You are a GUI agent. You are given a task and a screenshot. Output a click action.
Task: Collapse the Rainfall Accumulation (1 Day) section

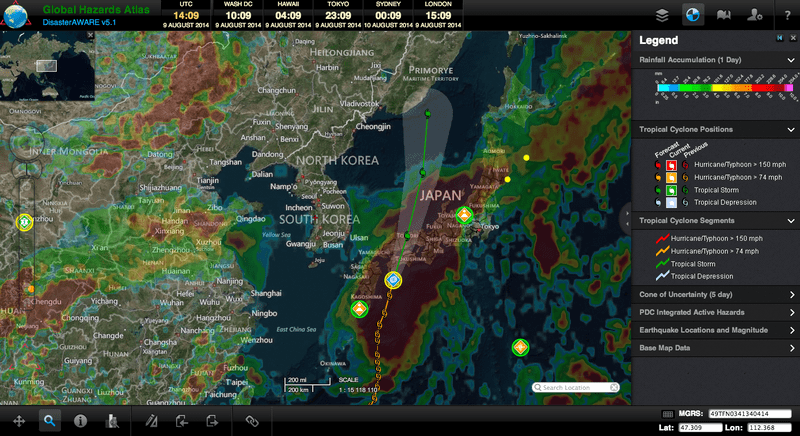pyautogui.click(x=791, y=61)
